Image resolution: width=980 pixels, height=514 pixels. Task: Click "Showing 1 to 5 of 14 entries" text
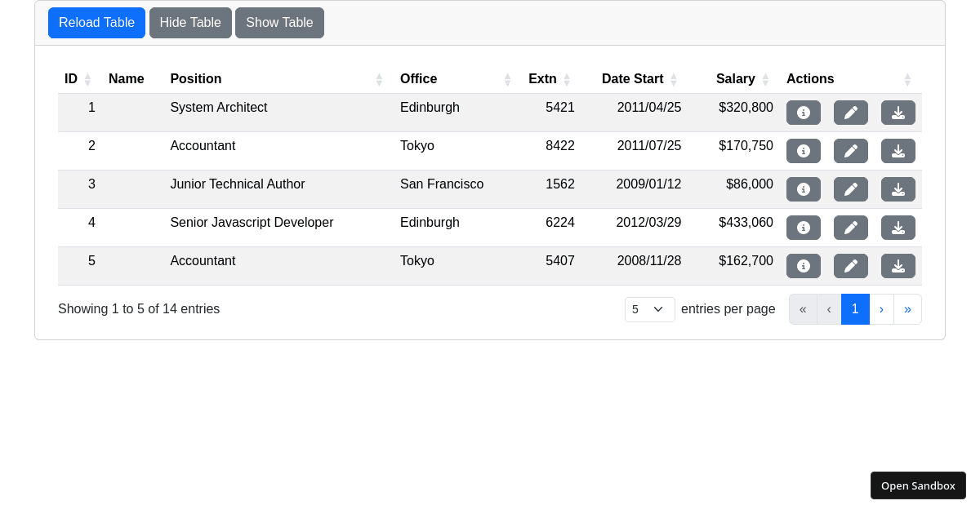coord(139,309)
